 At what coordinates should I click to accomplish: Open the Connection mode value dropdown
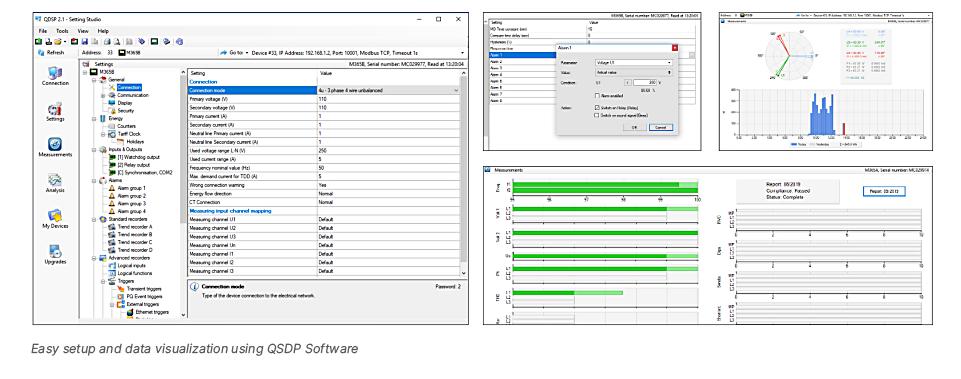coord(455,90)
